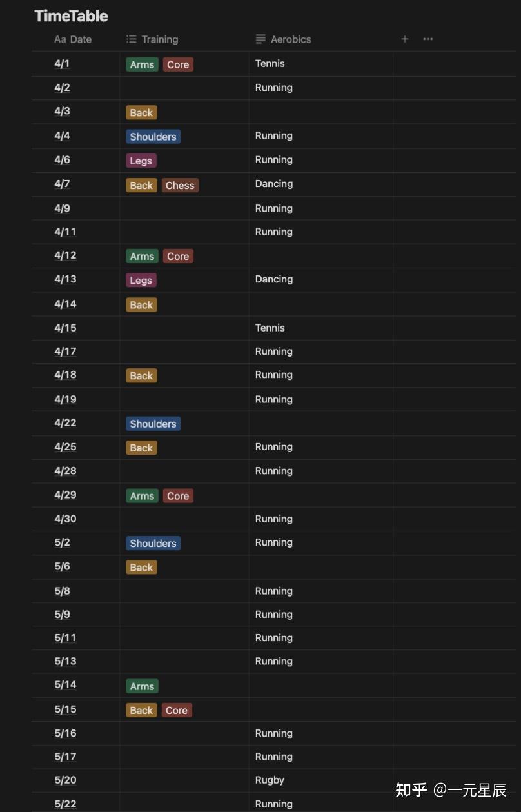
Task: Click the text-lines icon beside the Aerobics header
Action: [260, 39]
